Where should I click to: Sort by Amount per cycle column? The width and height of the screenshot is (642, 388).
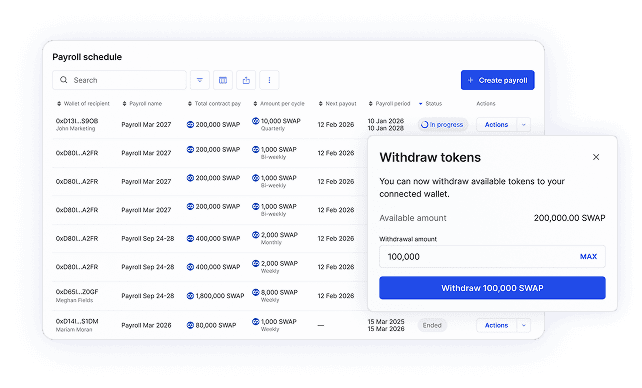coord(279,104)
